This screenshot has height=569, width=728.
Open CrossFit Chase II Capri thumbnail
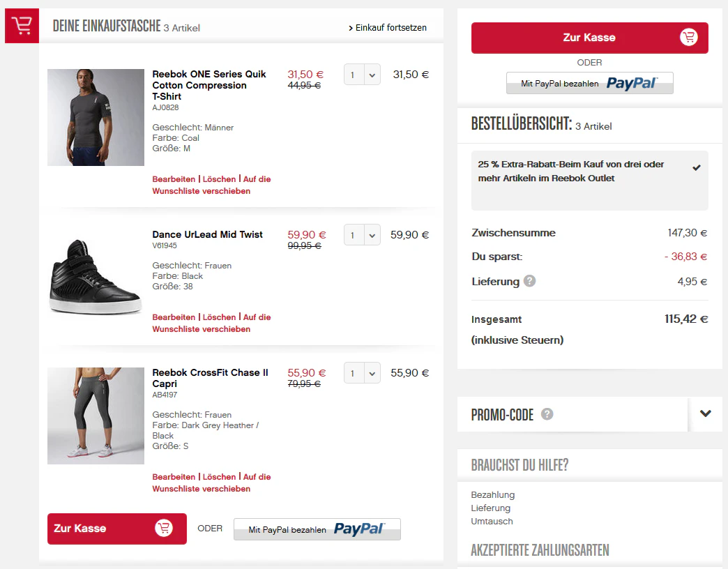pyautogui.click(x=96, y=416)
